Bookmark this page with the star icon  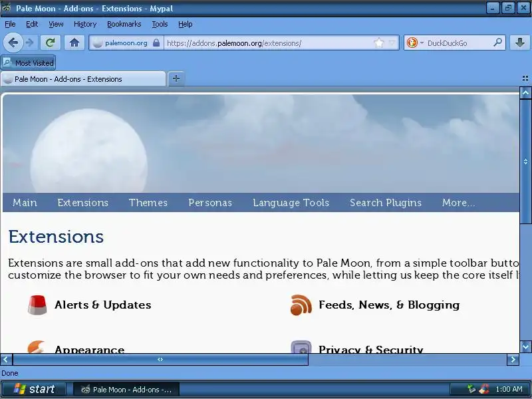point(378,43)
